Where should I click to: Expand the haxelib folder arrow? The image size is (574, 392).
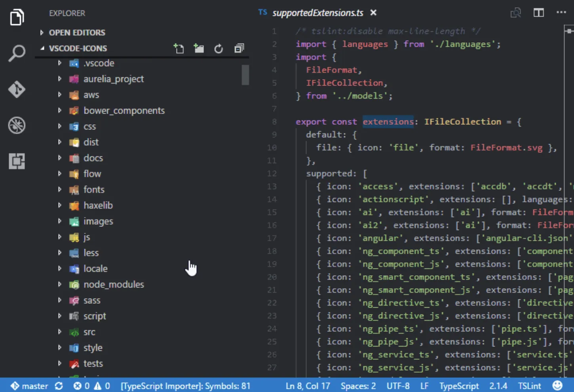point(60,205)
